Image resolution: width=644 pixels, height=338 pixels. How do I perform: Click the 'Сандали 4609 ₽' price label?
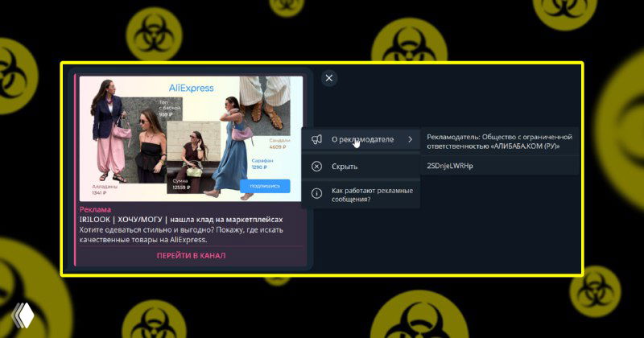279,143
